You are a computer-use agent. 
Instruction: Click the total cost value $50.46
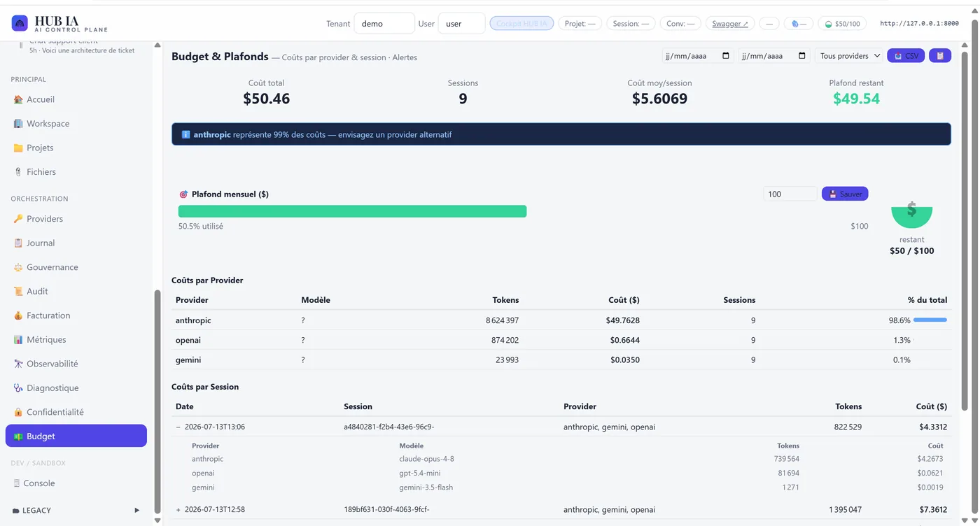(x=267, y=99)
